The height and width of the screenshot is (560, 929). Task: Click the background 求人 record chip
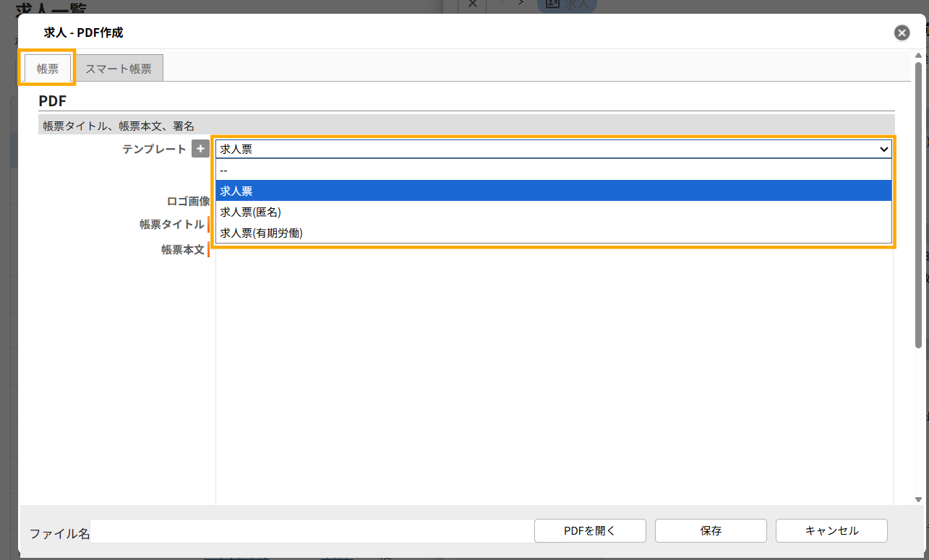568,4
